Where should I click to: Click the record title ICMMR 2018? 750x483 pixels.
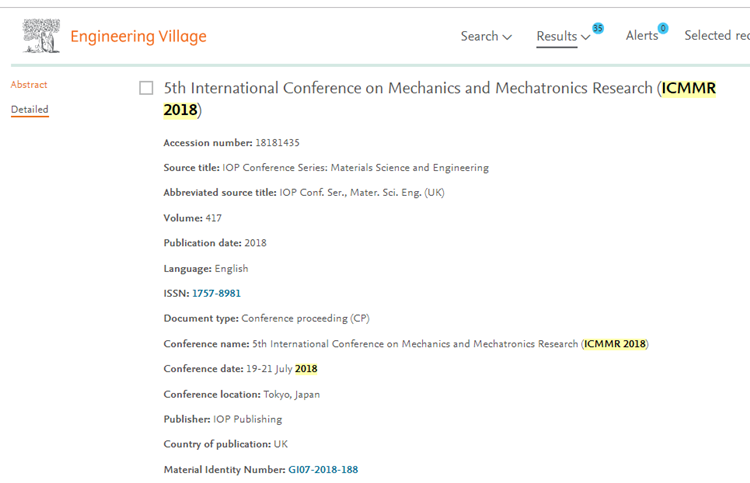pos(440,99)
